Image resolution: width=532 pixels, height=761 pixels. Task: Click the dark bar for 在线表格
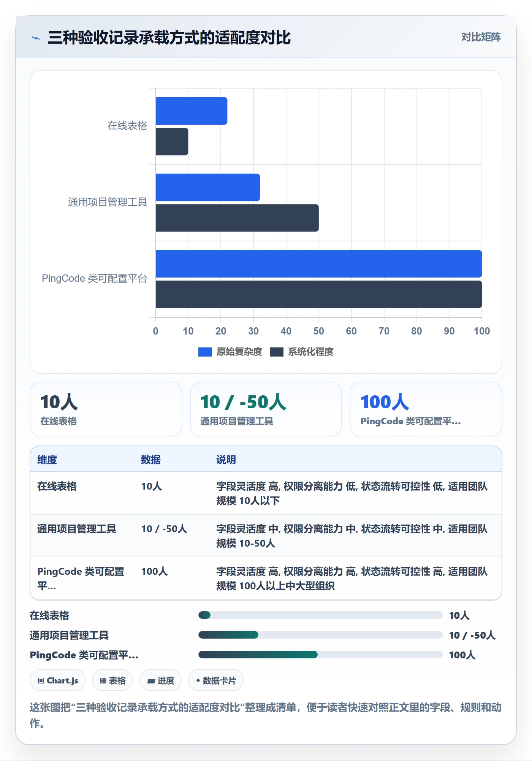click(172, 141)
